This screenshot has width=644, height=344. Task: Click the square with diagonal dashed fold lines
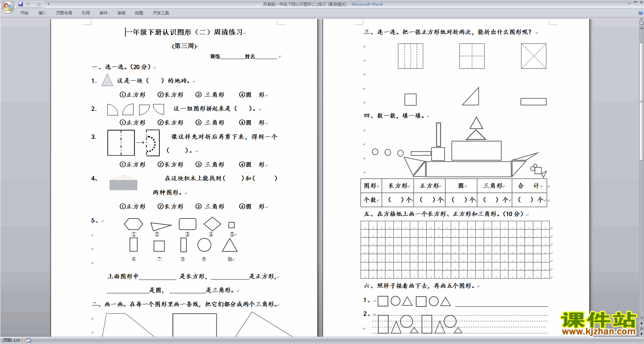[x=534, y=56]
